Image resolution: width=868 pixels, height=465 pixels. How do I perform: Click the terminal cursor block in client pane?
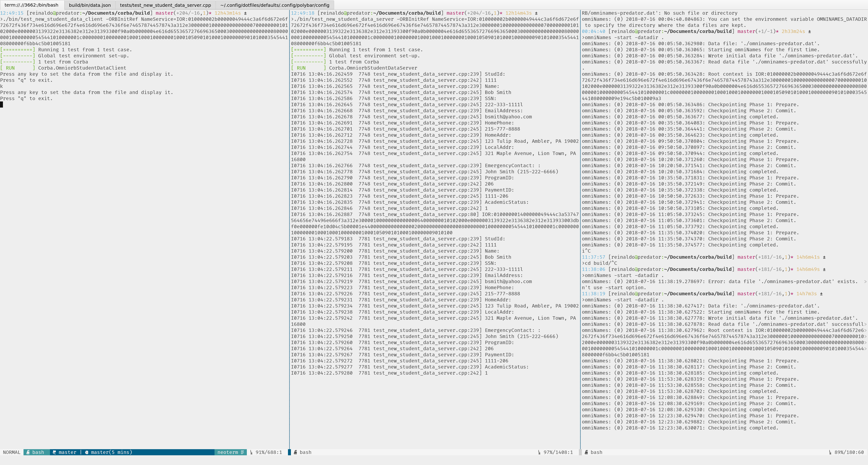click(2, 105)
